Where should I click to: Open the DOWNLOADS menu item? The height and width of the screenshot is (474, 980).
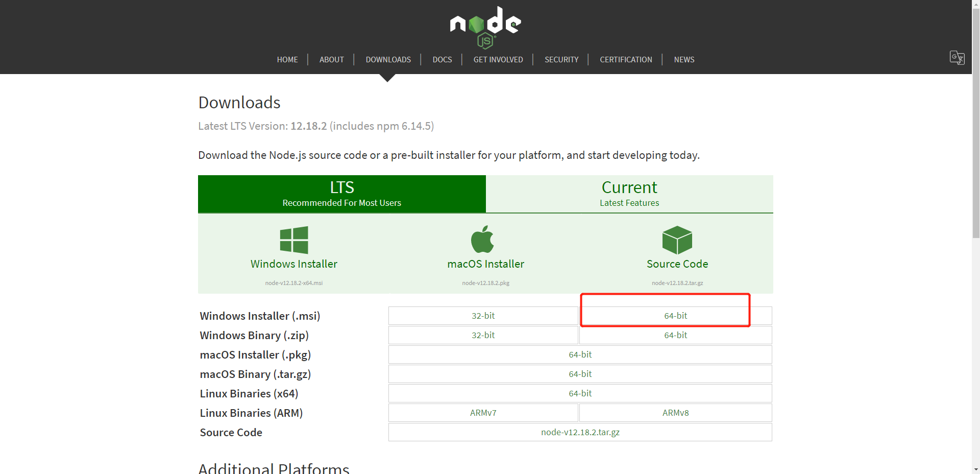coord(388,60)
